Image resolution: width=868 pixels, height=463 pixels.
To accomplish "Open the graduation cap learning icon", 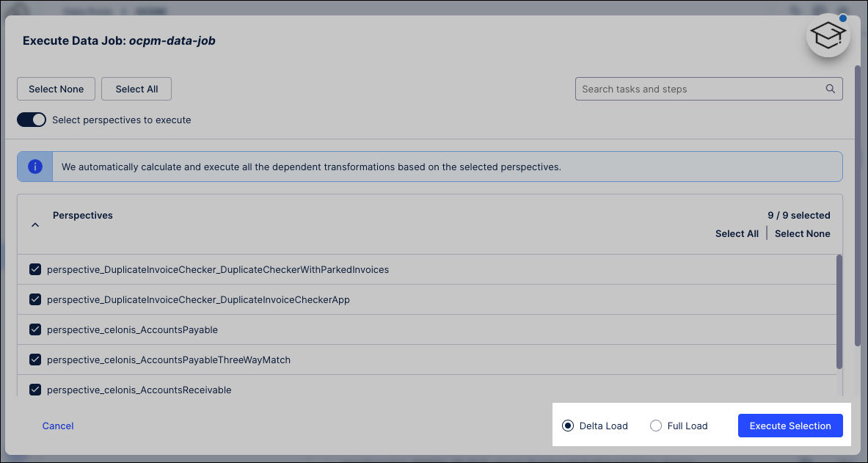I will pos(828,35).
